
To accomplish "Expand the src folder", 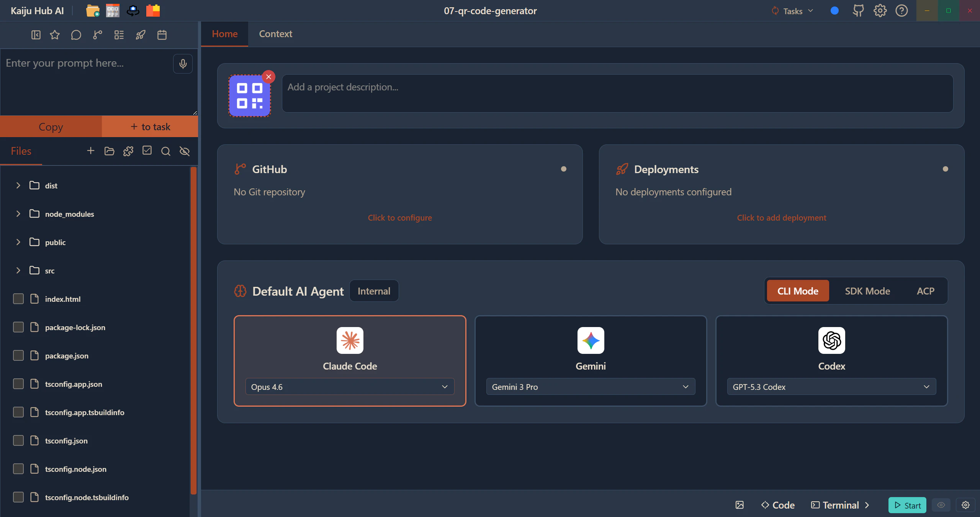I will pyautogui.click(x=18, y=270).
